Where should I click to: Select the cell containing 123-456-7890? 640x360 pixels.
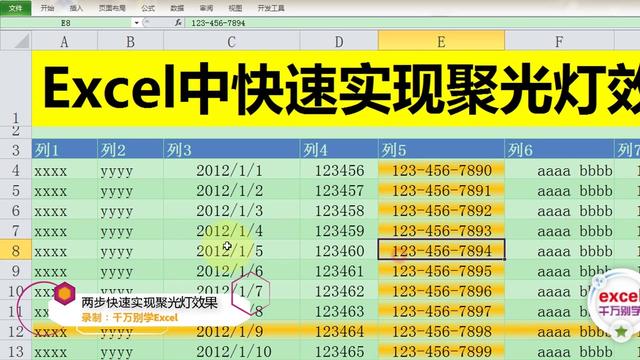click(441, 170)
